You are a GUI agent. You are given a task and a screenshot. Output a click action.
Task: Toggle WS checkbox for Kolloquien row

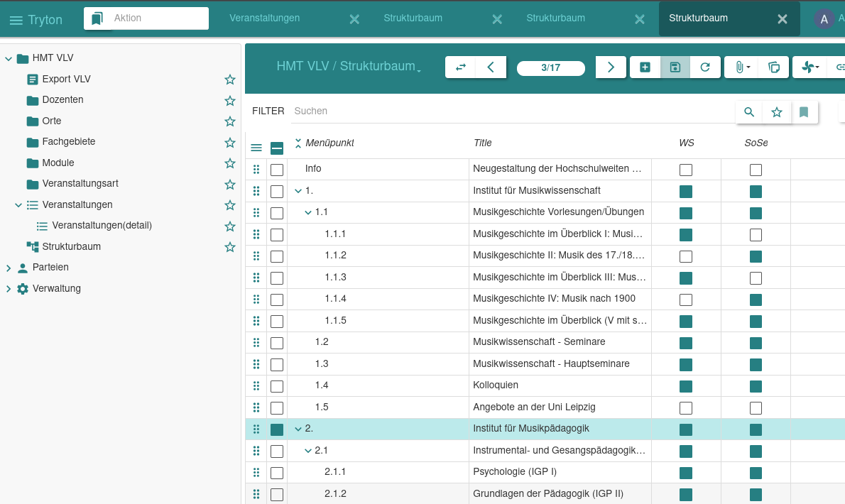pos(685,386)
